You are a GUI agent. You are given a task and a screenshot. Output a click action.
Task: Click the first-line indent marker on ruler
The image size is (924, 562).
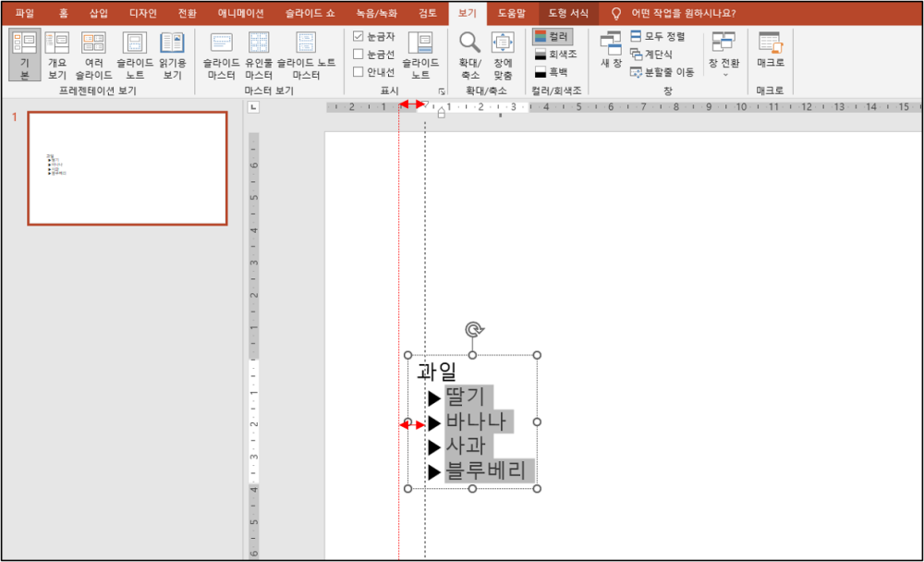coord(426,105)
